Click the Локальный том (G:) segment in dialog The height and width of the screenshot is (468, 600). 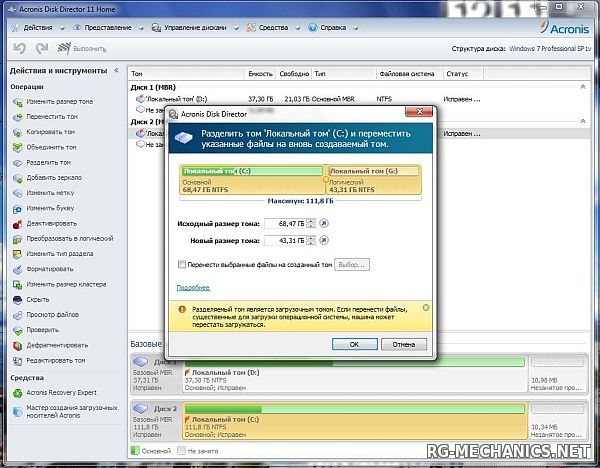pos(374,179)
